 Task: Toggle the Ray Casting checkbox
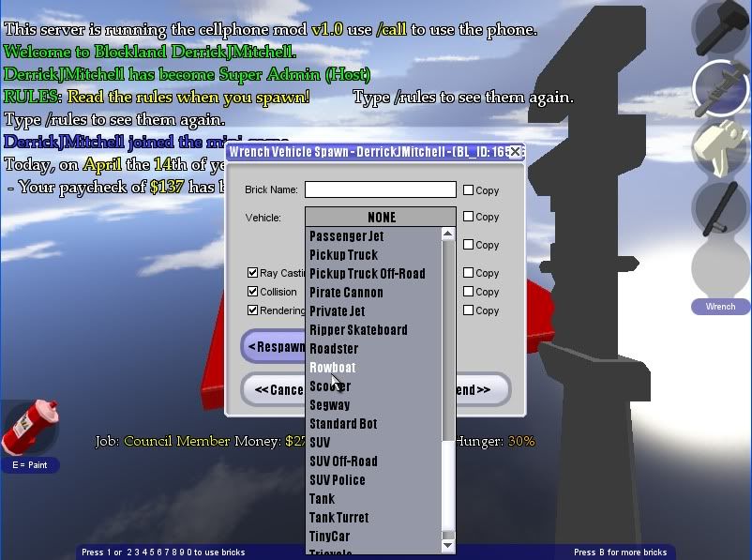click(253, 273)
